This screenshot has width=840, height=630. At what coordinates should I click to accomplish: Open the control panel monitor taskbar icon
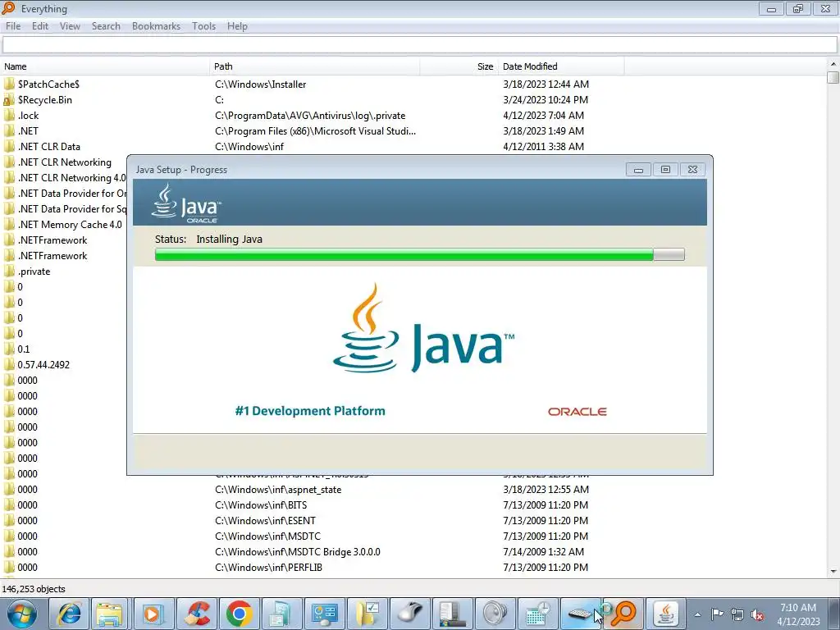point(325,614)
